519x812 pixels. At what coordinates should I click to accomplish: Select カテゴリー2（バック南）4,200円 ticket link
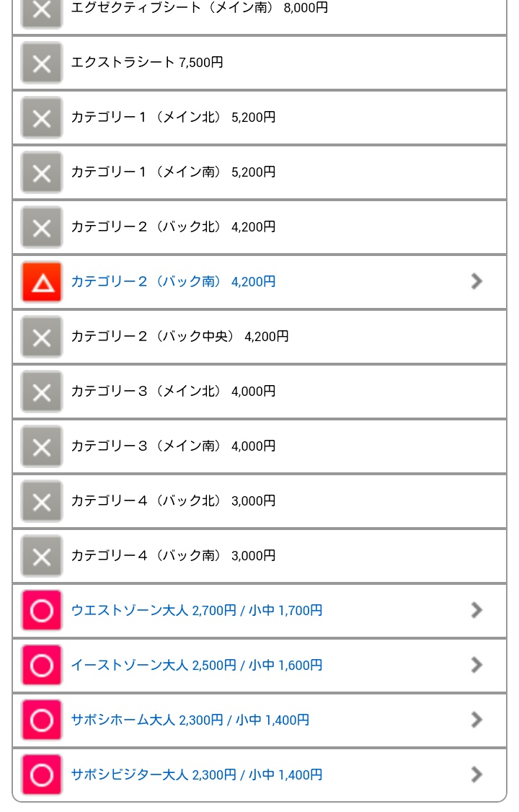(173, 281)
